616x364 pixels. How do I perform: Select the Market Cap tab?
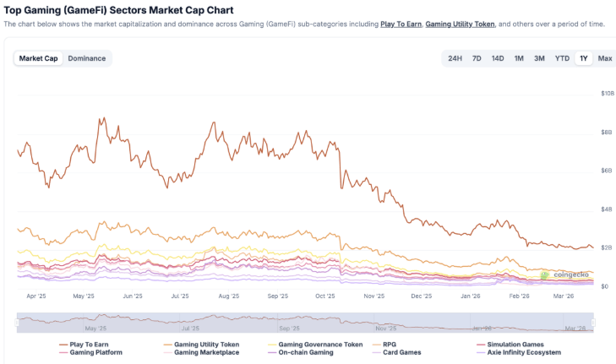point(38,58)
